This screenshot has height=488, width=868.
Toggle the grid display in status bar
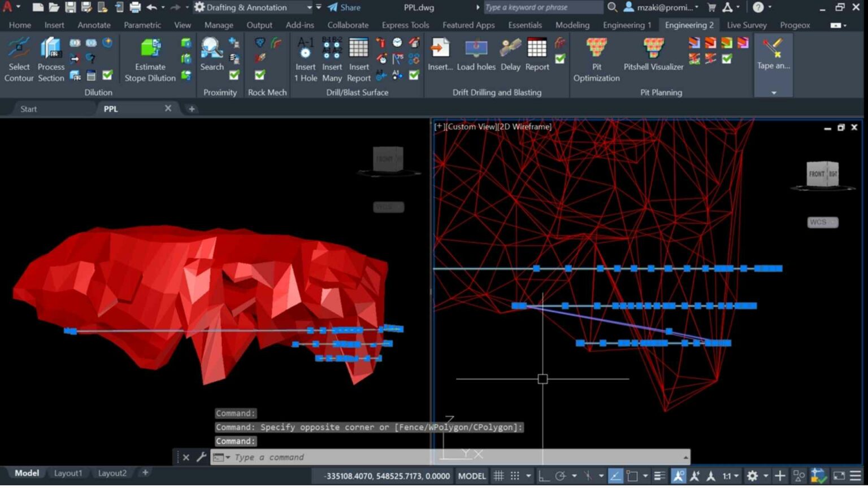[500, 476]
